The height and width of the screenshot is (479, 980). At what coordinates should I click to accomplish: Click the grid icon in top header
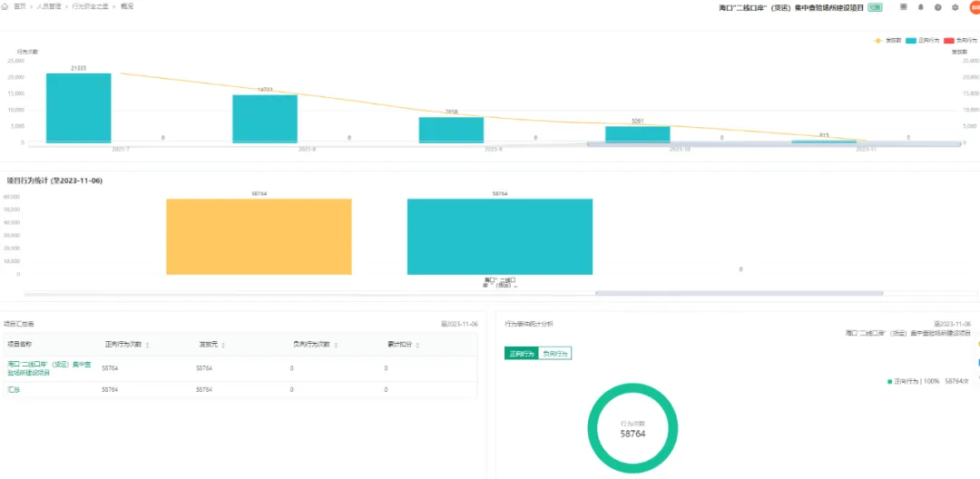point(903,7)
